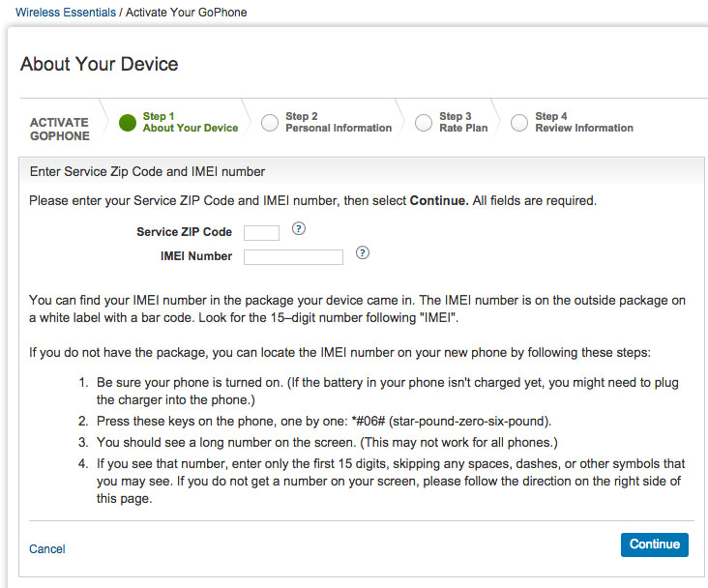Select the Step 2 circle indicator
This screenshot has width=708, height=588.
click(x=270, y=123)
